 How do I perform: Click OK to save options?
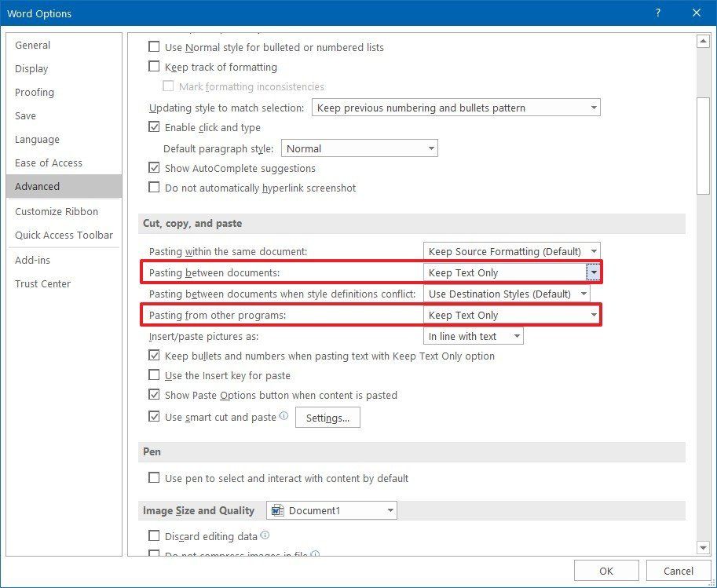[x=605, y=571]
